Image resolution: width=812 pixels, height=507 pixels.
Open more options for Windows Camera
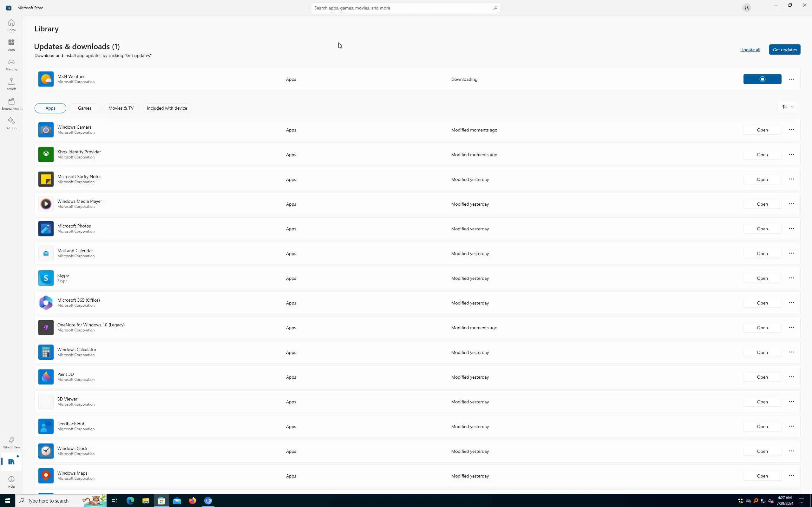click(791, 130)
